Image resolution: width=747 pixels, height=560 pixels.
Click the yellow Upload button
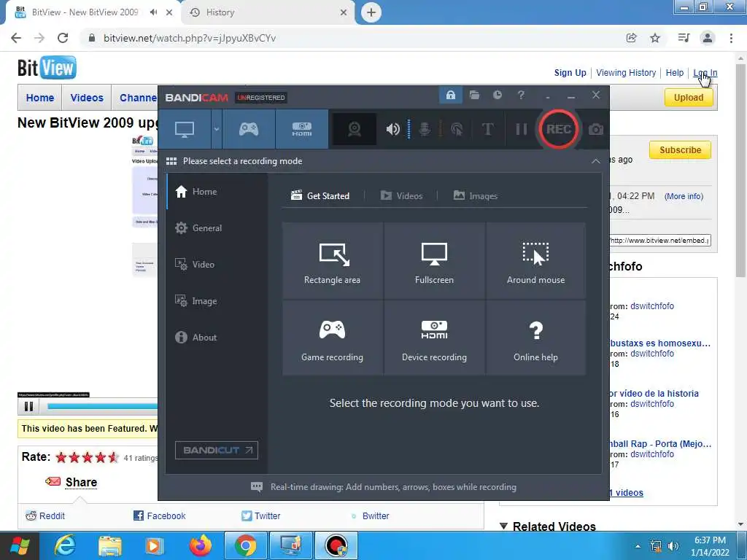689,98
